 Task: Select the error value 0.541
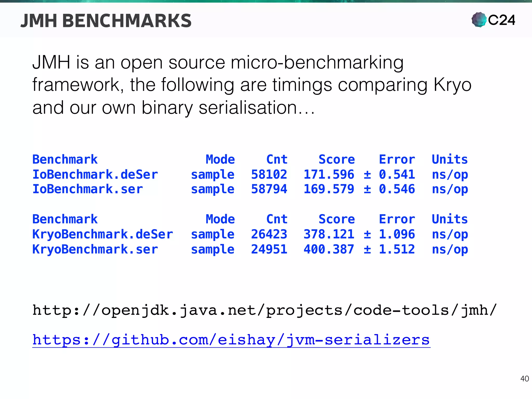(x=397, y=174)
